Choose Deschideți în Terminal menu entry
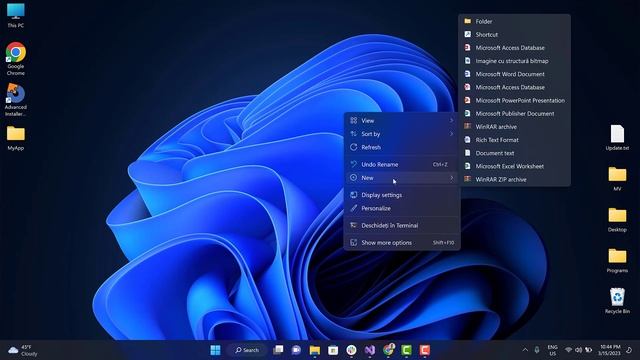The image size is (640, 360). (402, 226)
